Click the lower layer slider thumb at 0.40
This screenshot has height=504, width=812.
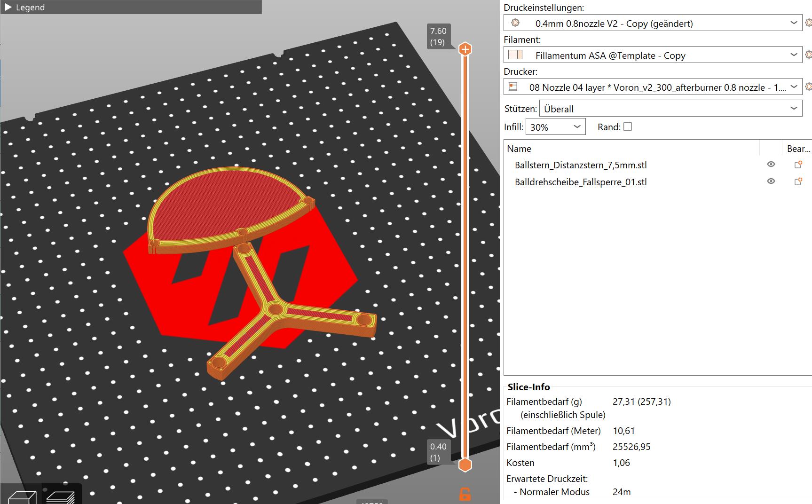(x=465, y=465)
